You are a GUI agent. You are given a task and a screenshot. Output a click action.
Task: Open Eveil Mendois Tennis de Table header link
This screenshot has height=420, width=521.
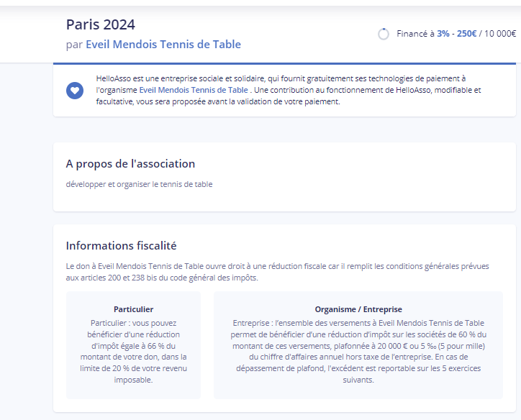(x=163, y=44)
